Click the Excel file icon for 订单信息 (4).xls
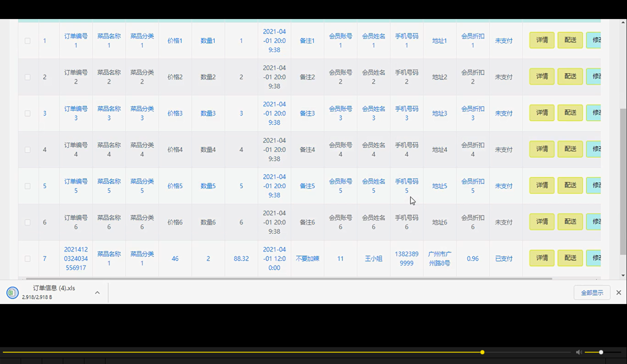 [x=12, y=292]
